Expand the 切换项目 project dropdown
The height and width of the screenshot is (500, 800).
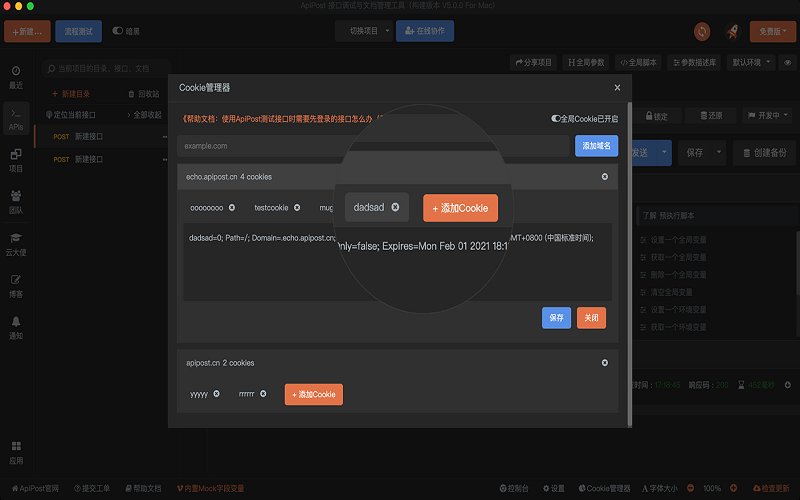coord(363,31)
